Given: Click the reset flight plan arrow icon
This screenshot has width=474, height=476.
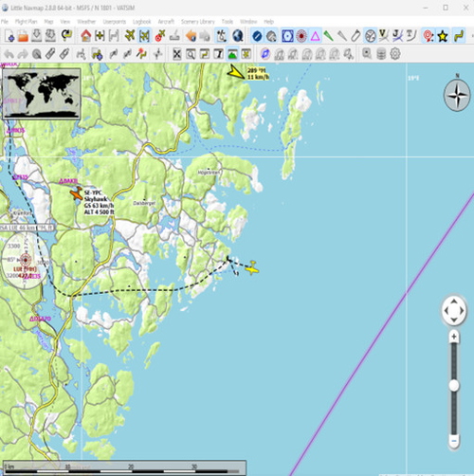Looking at the screenshot, I should tap(66, 36).
